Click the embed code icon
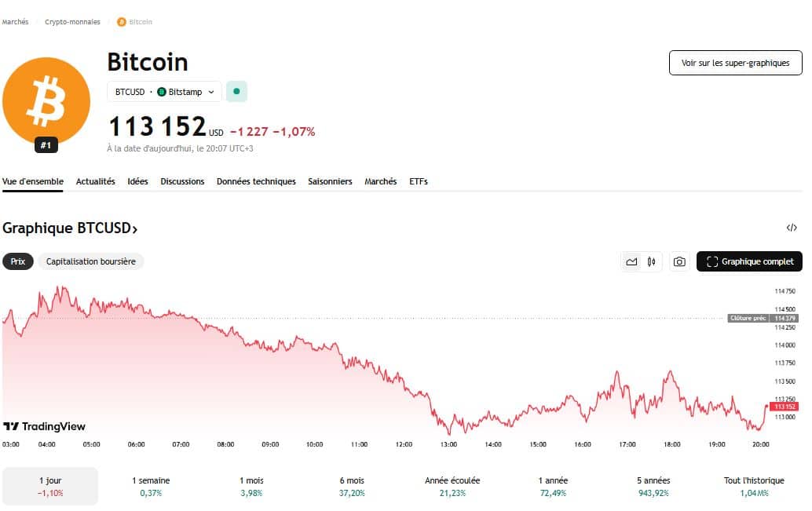Viewport: 812px width, 511px height. pos(791,228)
